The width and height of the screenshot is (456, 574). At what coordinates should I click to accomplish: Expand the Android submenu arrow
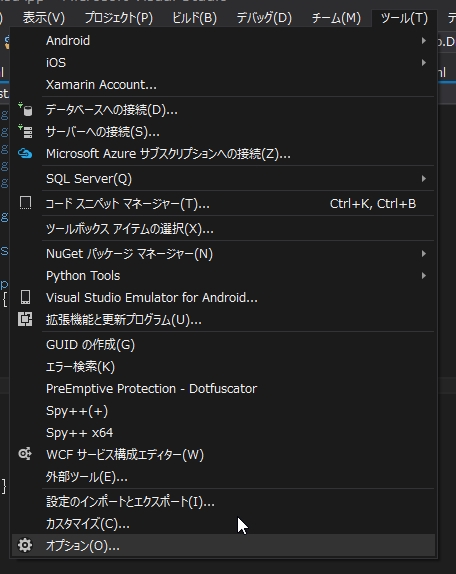click(423, 40)
